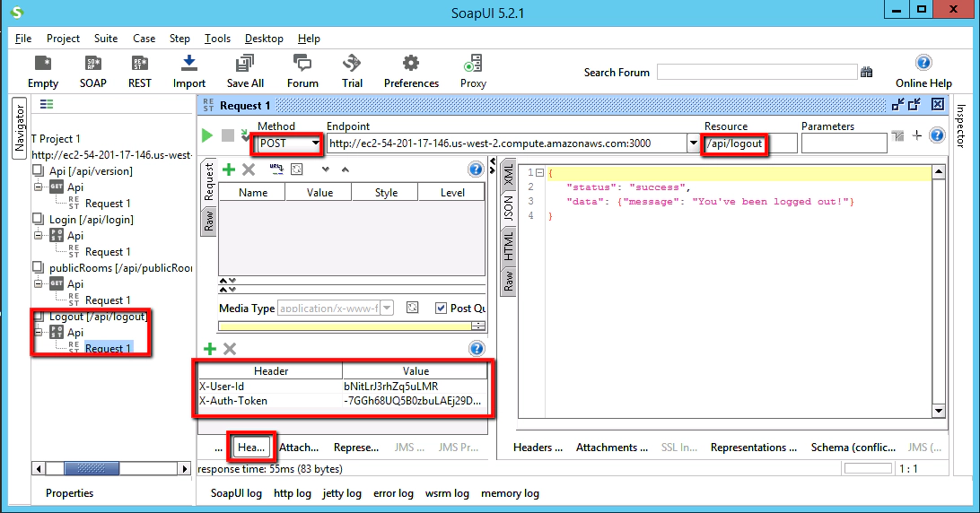The image size is (980, 513).
Task: Close the Request 1 editor panel
Action: tap(938, 104)
